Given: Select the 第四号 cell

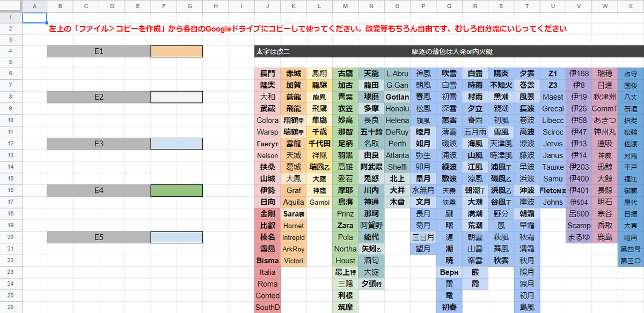Looking at the screenshot, I should tap(631, 249).
